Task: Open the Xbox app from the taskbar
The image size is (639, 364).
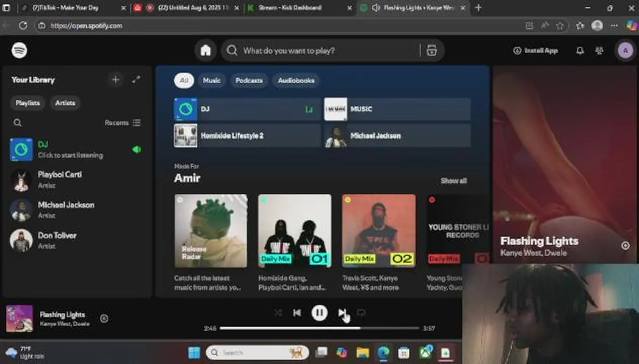Action: [426, 352]
